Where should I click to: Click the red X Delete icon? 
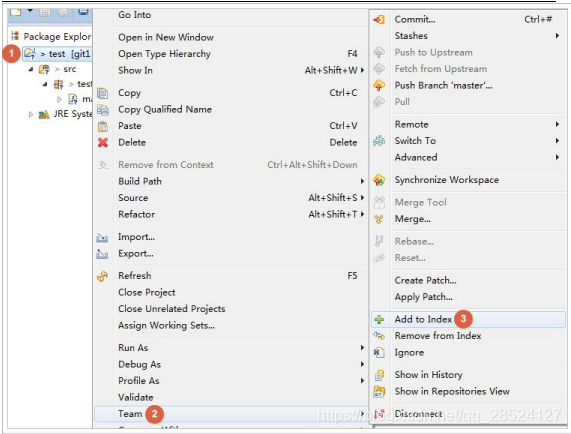[x=103, y=143]
